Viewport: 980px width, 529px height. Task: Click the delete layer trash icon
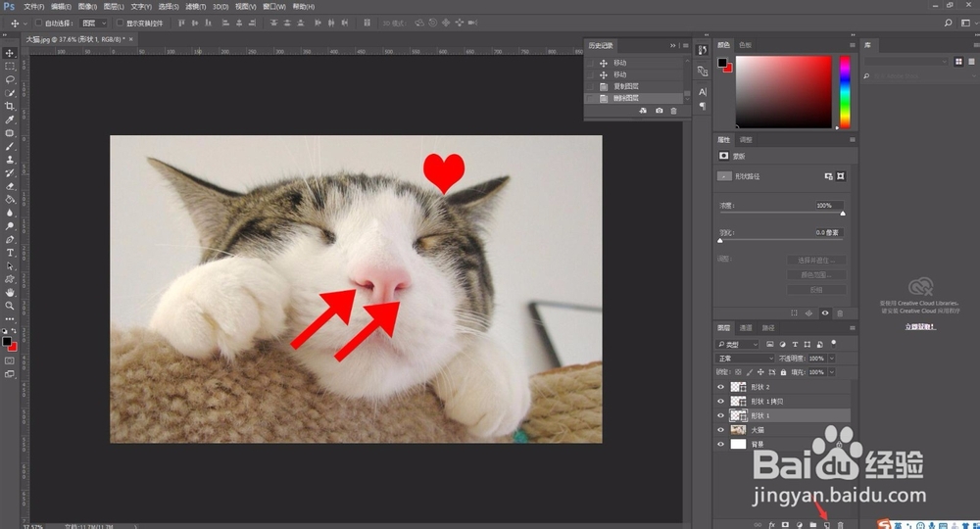[841, 525]
